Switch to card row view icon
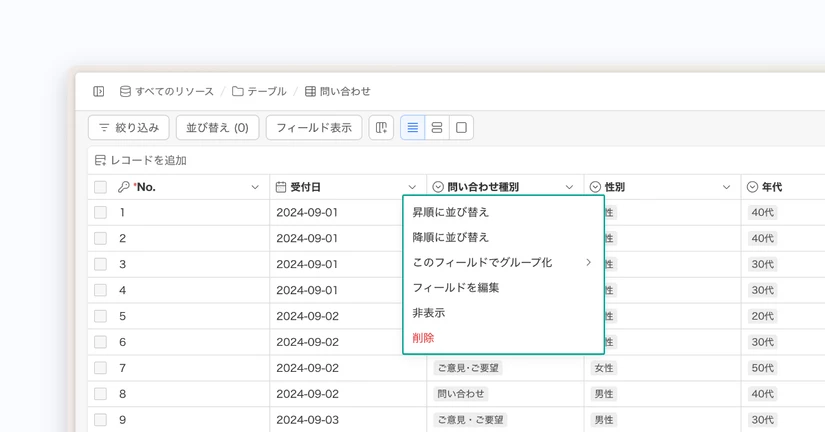Viewport: 825px width, 432px height. [x=437, y=127]
